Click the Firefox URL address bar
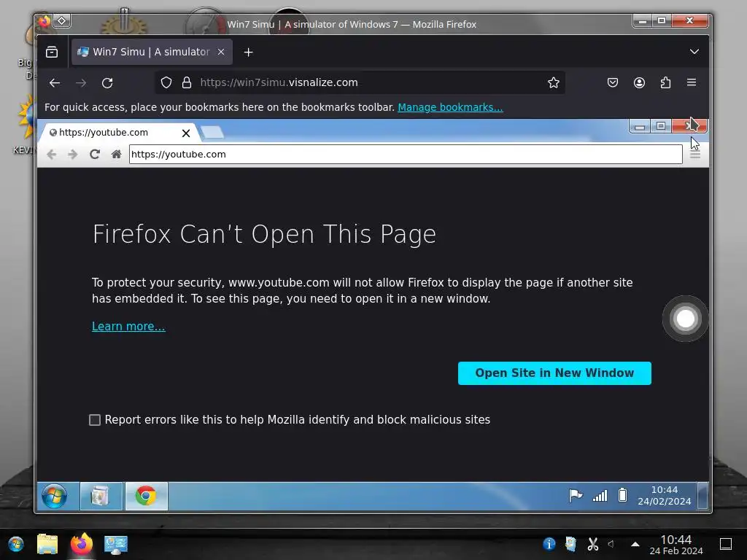747x560 pixels. [x=360, y=83]
